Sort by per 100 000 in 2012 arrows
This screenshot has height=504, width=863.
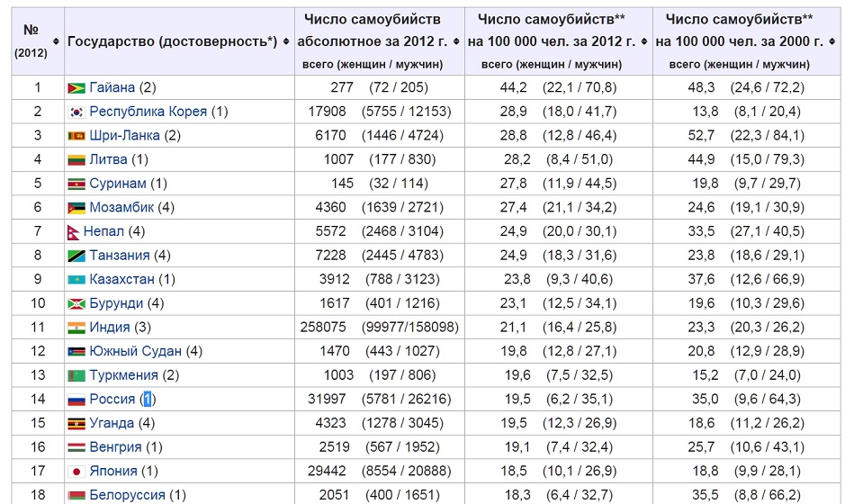coord(644,41)
